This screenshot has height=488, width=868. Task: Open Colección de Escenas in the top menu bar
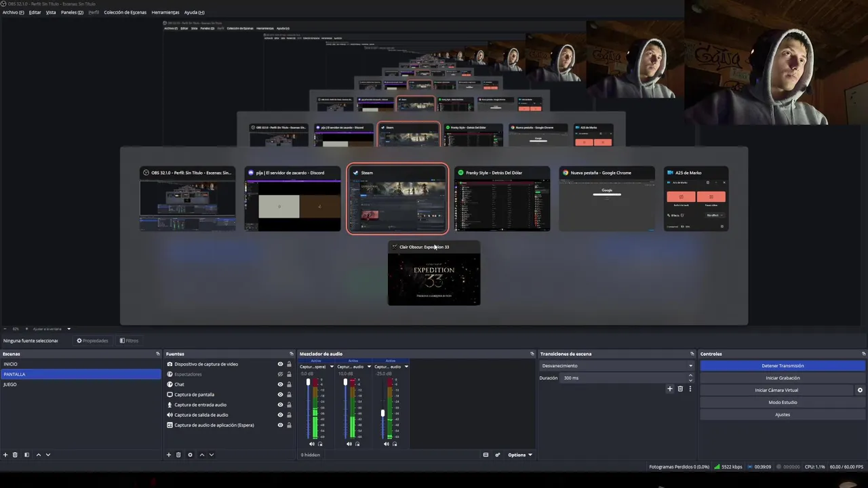click(125, 12)
